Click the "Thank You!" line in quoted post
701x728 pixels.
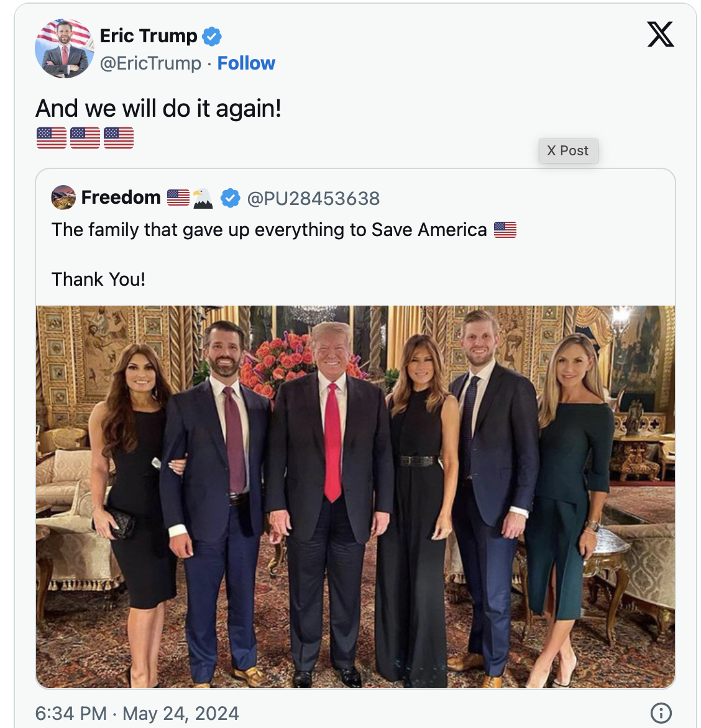tap(98, 280)
